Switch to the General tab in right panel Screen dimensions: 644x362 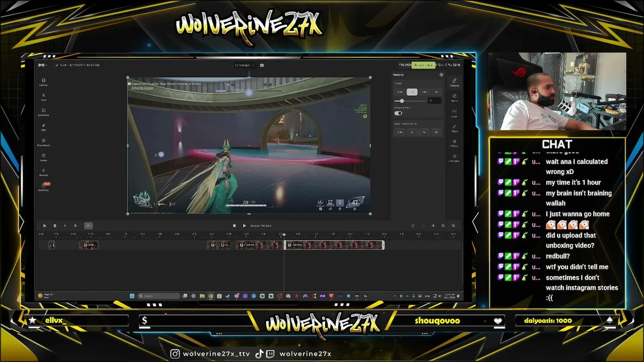coord(454,82)
